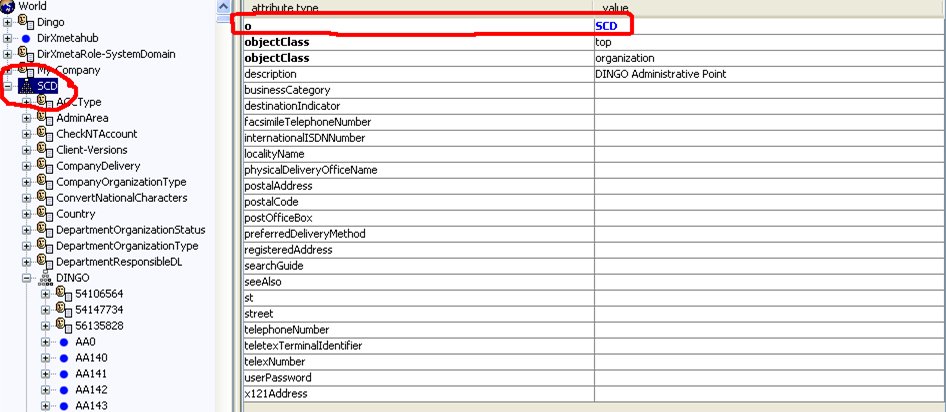Expand the AA0 tree node
Viewport: 946px width, 412px height.
pyautogui.click(x=45, y=342)
